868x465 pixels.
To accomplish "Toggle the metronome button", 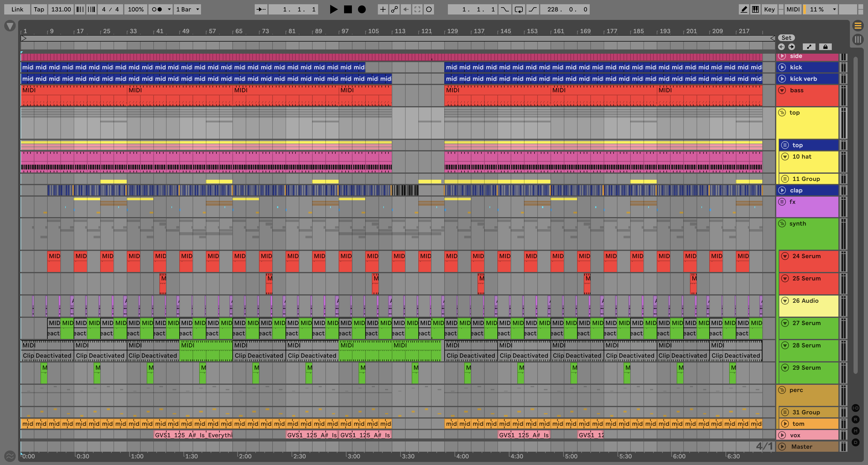I will pos(157,9).
